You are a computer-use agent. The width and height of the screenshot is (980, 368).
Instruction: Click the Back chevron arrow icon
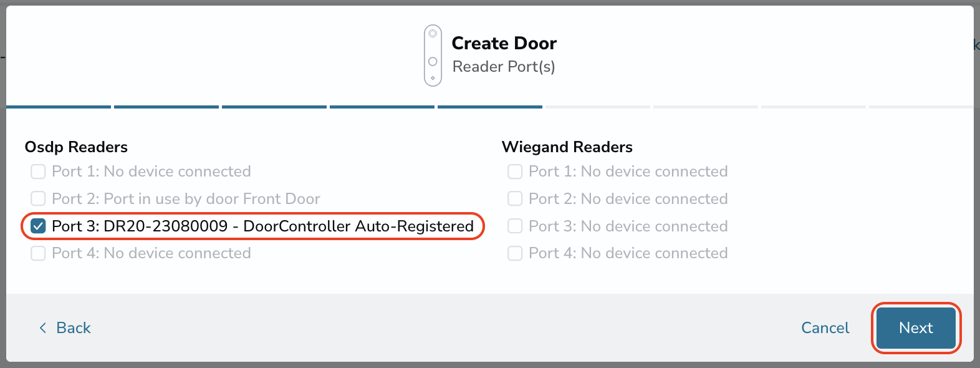(x=43, y=327)
